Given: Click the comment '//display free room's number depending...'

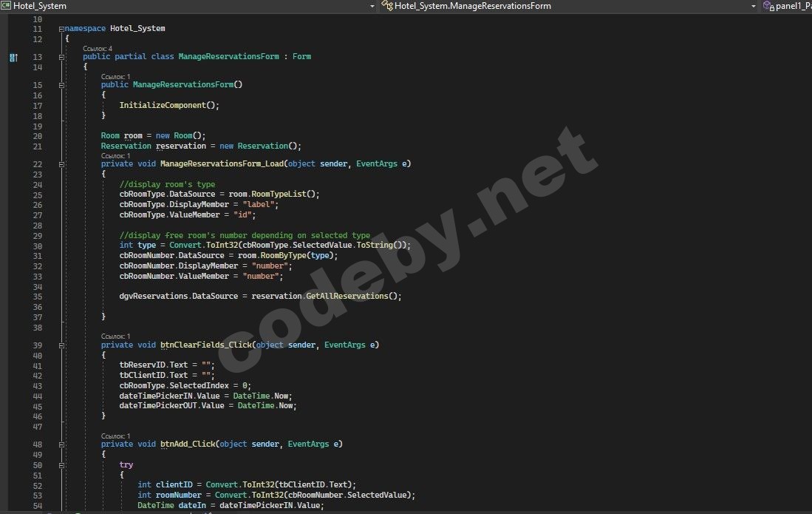Looking at the screenshot, I should [x=245, y=235].
